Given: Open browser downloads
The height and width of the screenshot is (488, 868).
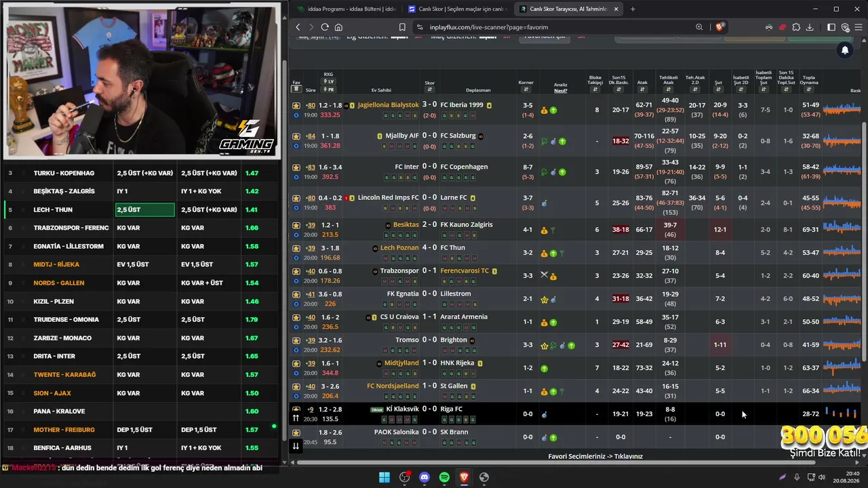Looking at the screenshot, I should (810, 27).
